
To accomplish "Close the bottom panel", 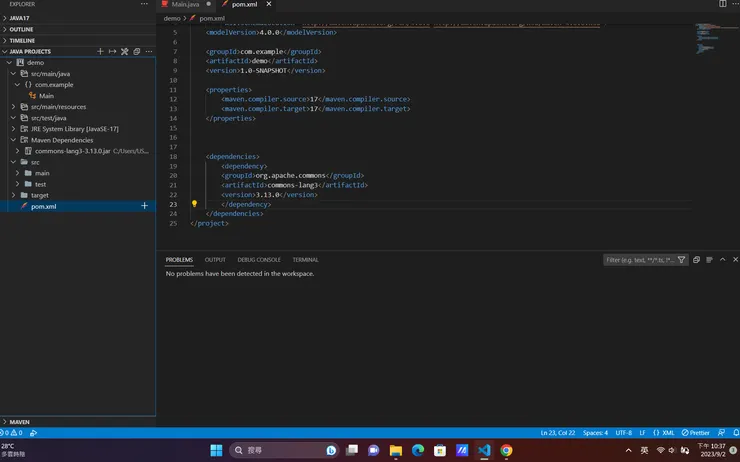I will tap(735, 260).
